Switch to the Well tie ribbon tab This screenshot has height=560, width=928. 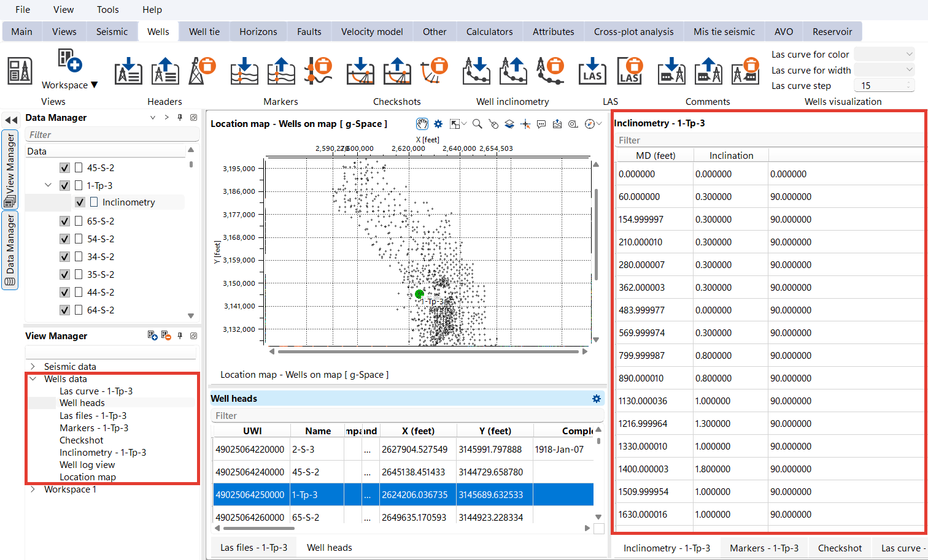(x=204, y=31)
